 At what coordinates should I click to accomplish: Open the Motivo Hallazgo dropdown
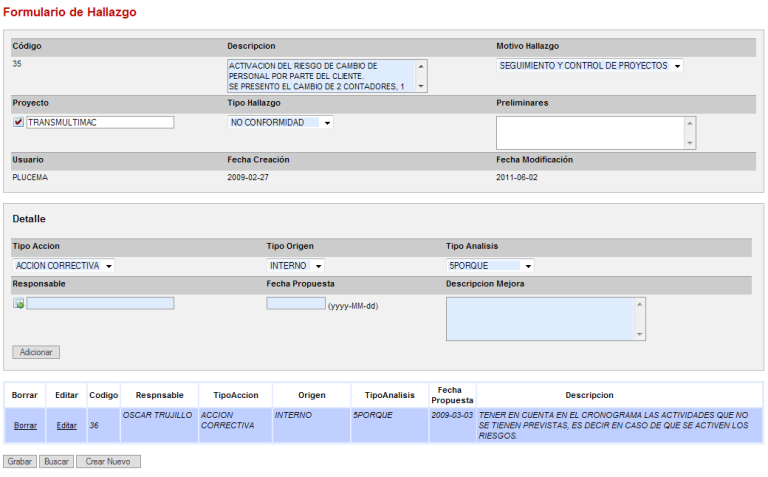(590, 66)
